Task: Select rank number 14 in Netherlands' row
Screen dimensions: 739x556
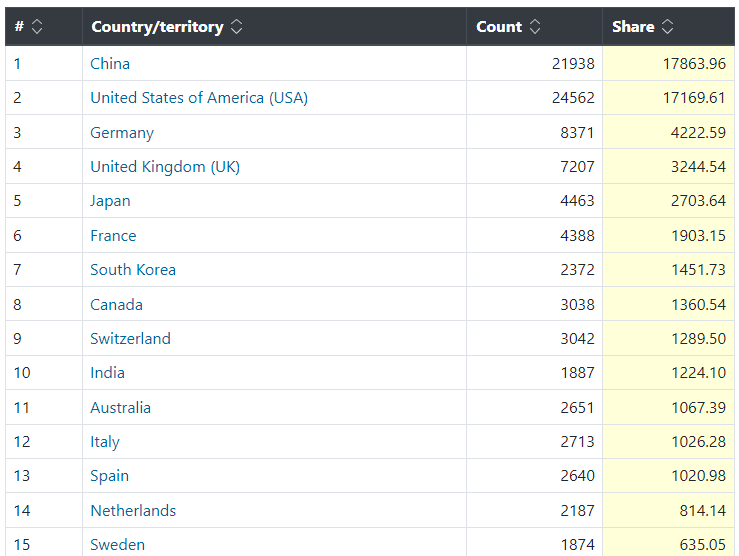Action: click(22, 511)
